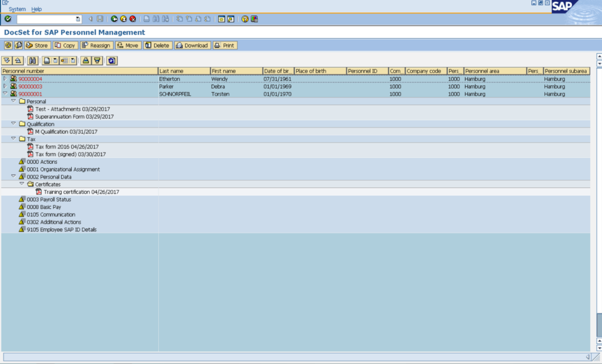
Task: Expand personnel number 90000004 node
Action: pos(5,79)
